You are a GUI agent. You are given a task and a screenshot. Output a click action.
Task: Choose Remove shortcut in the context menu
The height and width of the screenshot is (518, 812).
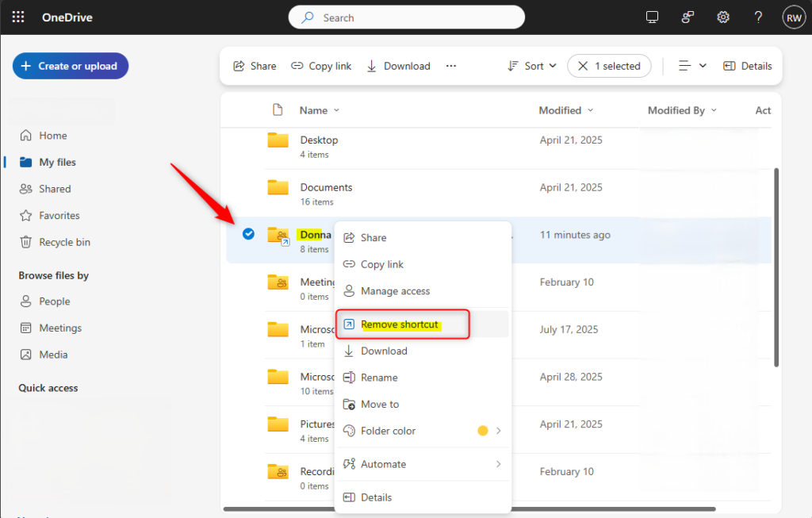pos(423,324)
